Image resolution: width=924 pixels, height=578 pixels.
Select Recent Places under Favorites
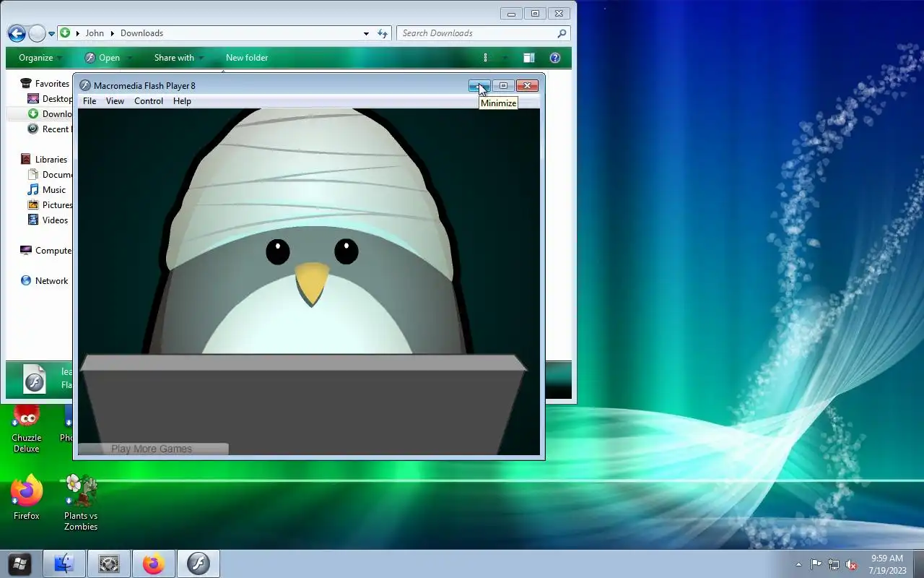[49, 129]
